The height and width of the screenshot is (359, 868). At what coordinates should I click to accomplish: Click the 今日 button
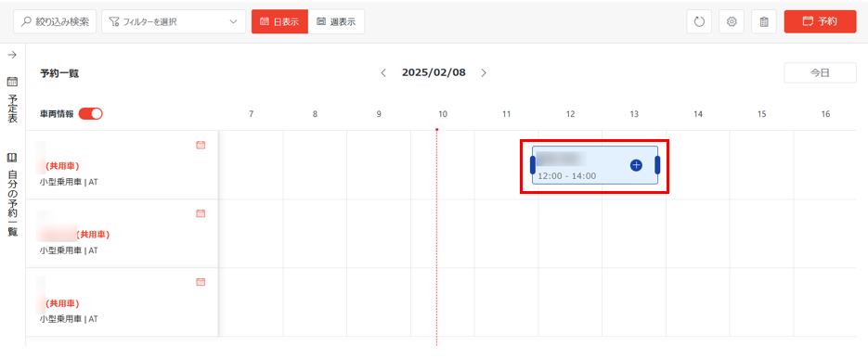820,73
